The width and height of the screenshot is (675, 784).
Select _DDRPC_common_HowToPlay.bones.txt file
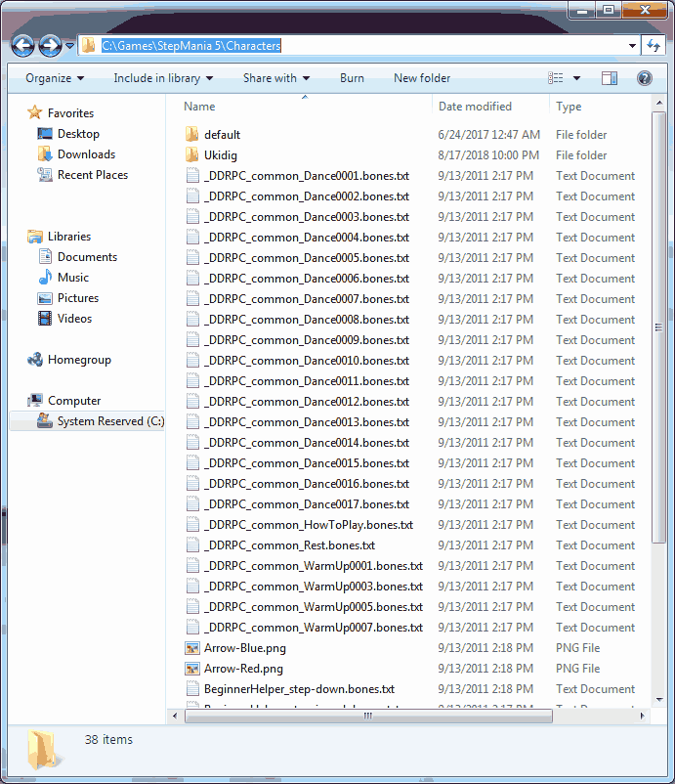pyautogui.click(x=309, y=525)
